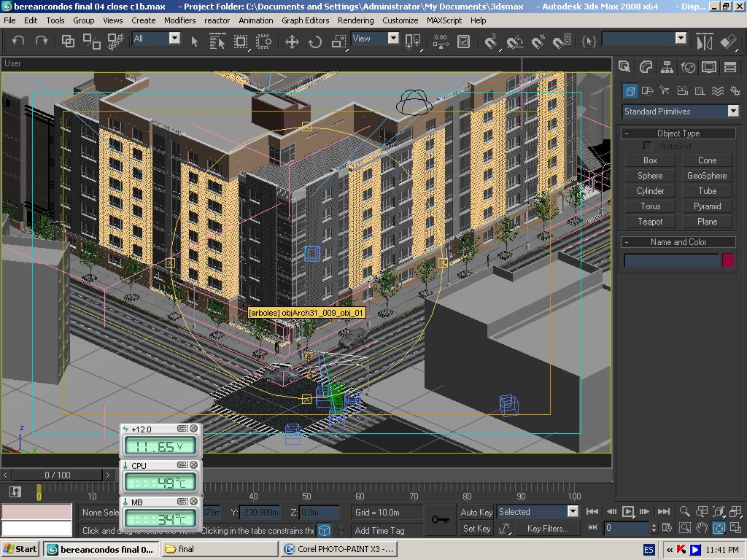Open Select by Name tool
The width and height of the screenshot is (747, 560).
[217, 42]
